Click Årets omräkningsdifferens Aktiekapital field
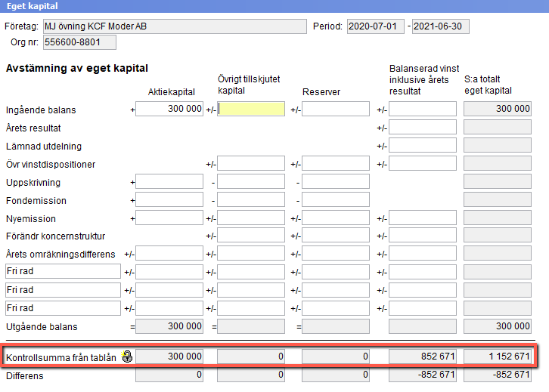The image size is (549, 392). pos(169,254)
